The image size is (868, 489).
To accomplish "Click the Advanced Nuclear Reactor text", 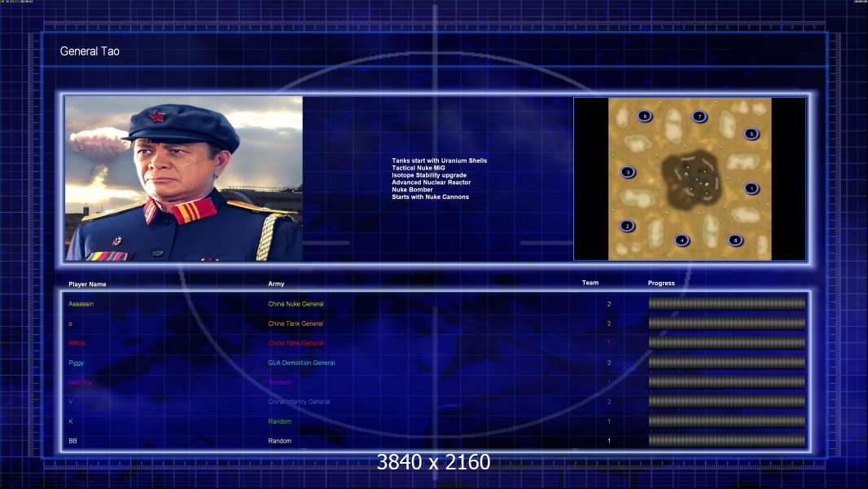I will [432, 183].
